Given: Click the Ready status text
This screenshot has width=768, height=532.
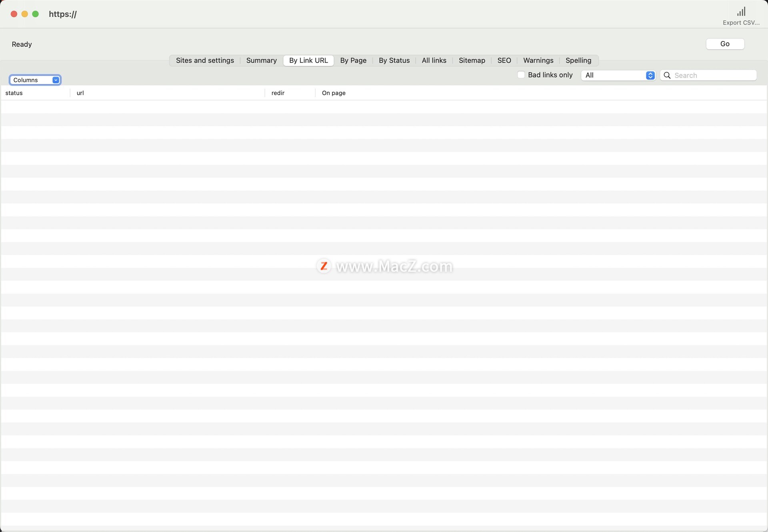Looking at the screenshot, I should pos(22,44).
